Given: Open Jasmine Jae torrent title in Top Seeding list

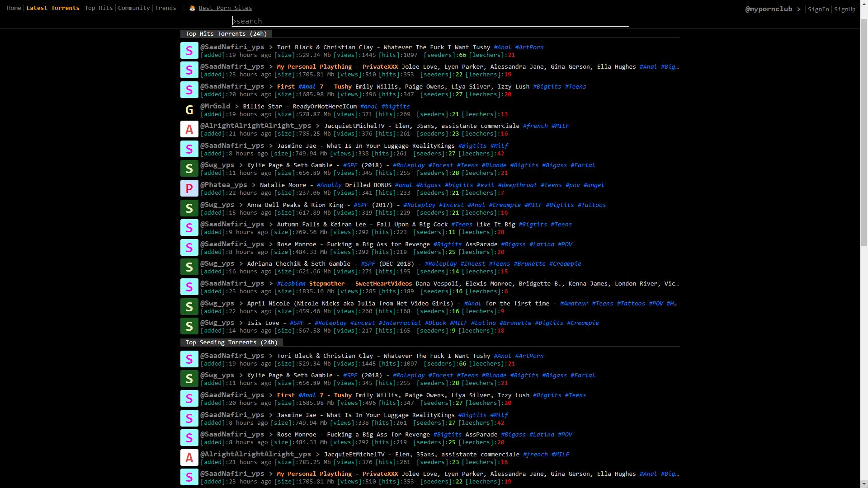Looking at the screenshot, I should 366,415.
